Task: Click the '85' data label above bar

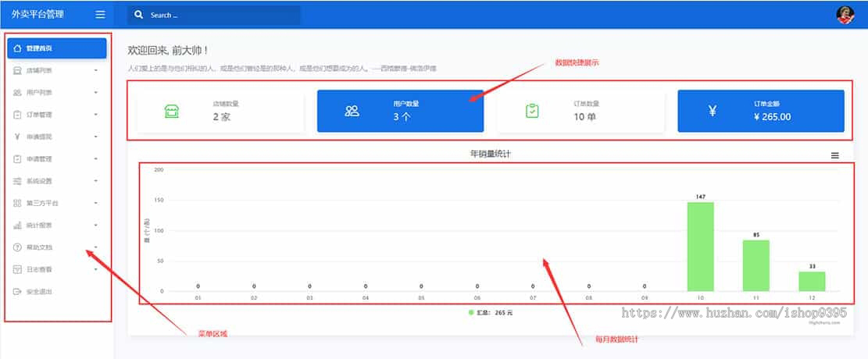Action: [x=756, y=235]
